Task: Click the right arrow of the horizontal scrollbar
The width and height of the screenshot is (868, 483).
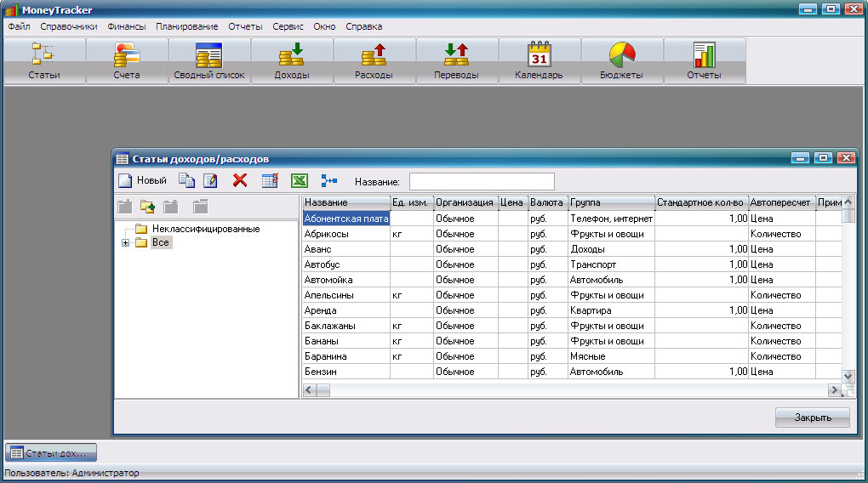Action: (834, 389)
